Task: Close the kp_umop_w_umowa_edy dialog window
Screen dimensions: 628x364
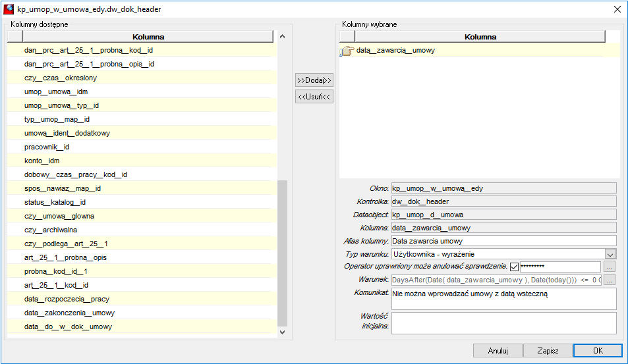Action: pos(617,9)
